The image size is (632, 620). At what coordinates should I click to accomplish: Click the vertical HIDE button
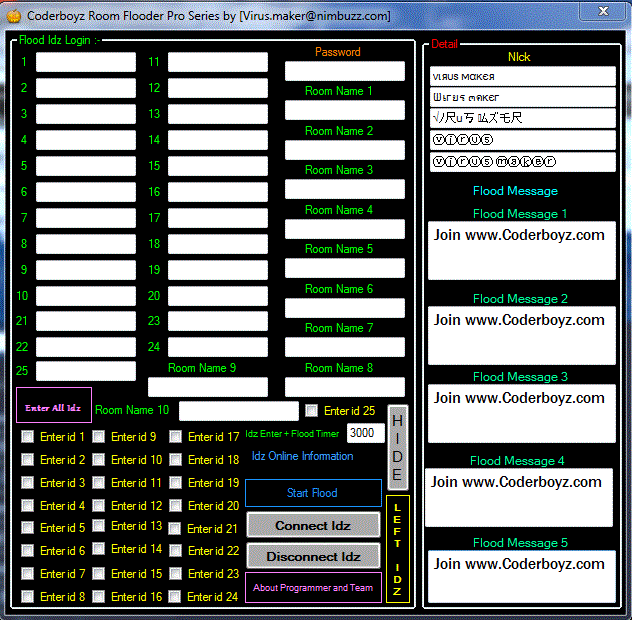[x=397, y=448]
